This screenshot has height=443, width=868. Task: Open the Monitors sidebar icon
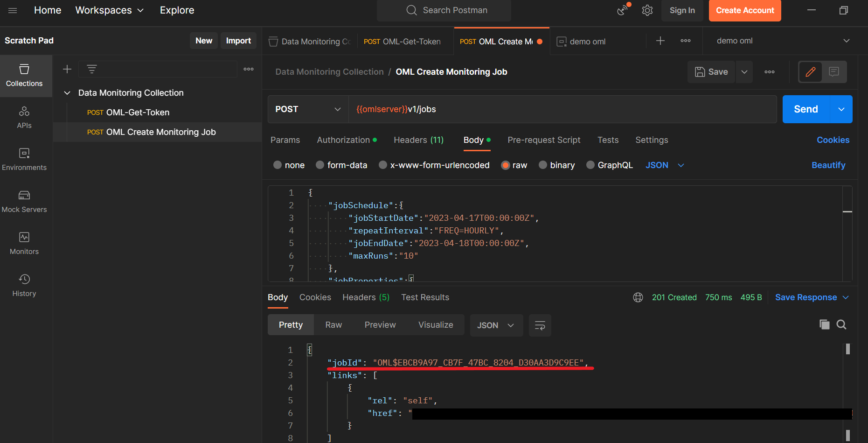24,243
